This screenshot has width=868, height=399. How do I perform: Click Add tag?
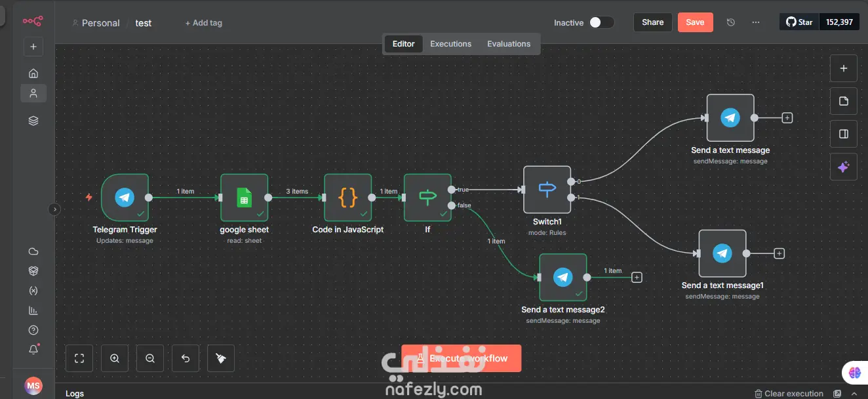click(x=204, y=23)
